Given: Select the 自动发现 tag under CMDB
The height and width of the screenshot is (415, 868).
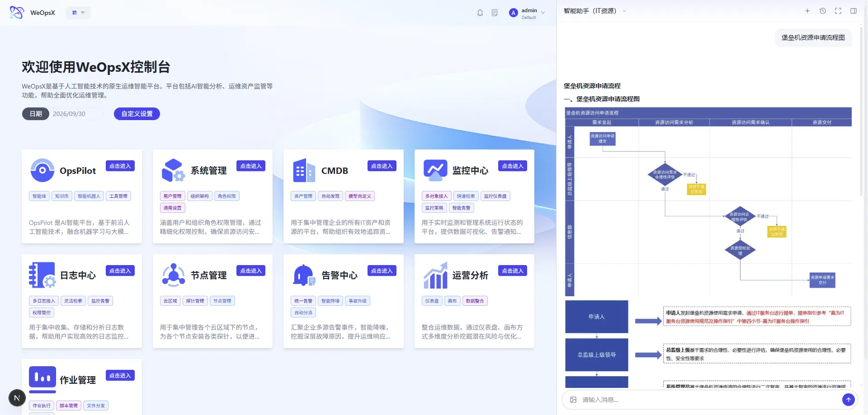Looking at the screenshot, I should (330, 196).
